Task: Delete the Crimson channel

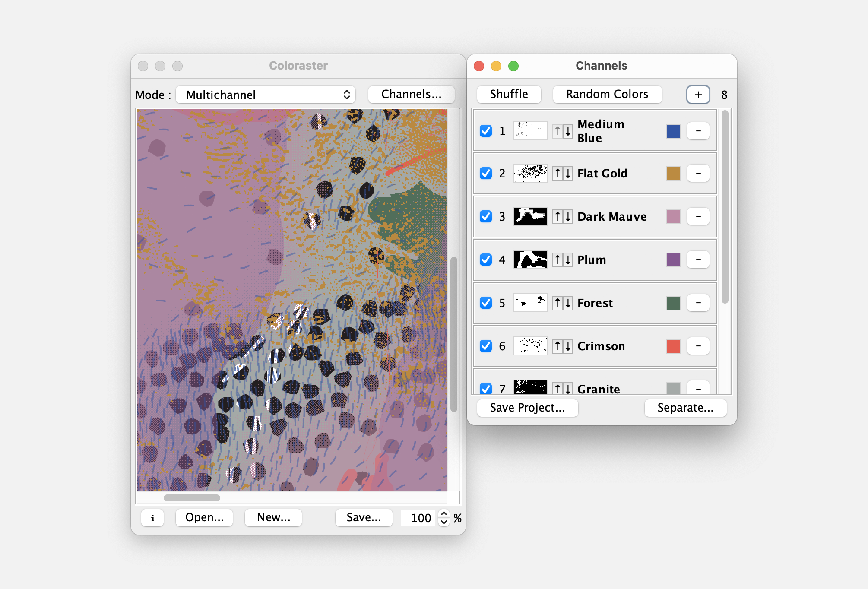Action: coord(698,346)
